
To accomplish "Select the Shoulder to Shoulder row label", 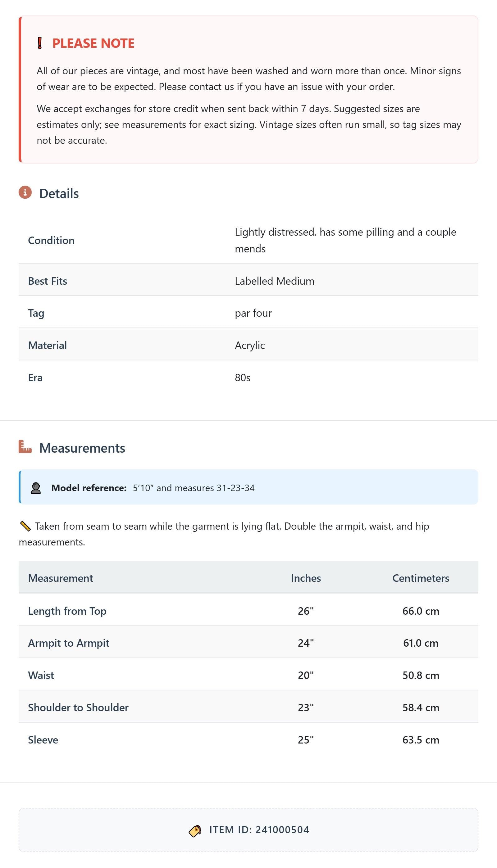I will click(x=78, y=708).
